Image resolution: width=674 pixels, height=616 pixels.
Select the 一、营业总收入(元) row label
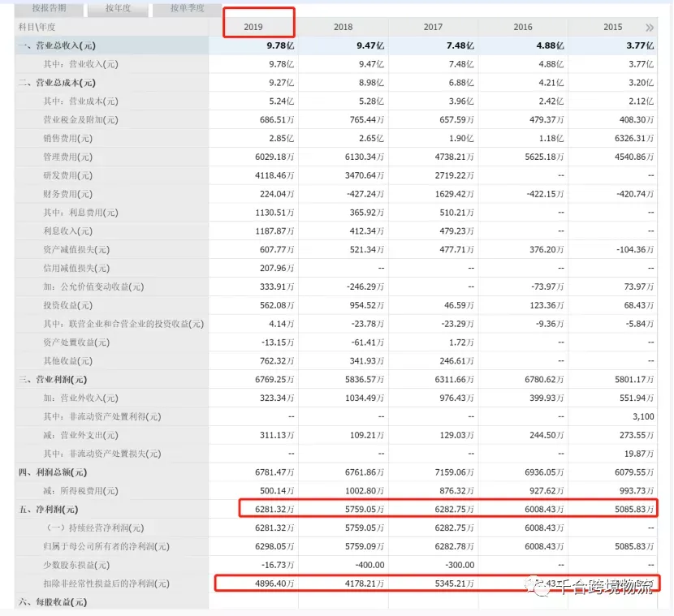pyautogui.click(x=57, y=45)
